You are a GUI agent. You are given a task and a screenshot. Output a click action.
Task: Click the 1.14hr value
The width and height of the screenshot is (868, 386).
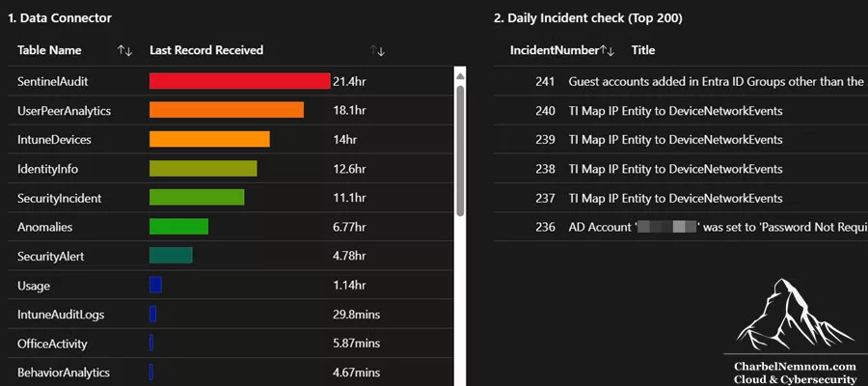349,286
